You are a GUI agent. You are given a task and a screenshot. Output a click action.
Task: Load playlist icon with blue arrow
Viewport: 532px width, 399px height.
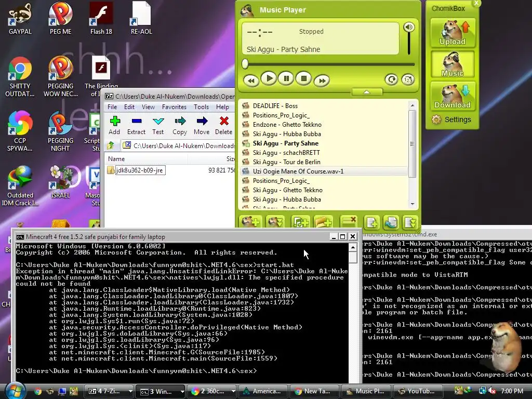pyautogui.click(x=391, y=222)
